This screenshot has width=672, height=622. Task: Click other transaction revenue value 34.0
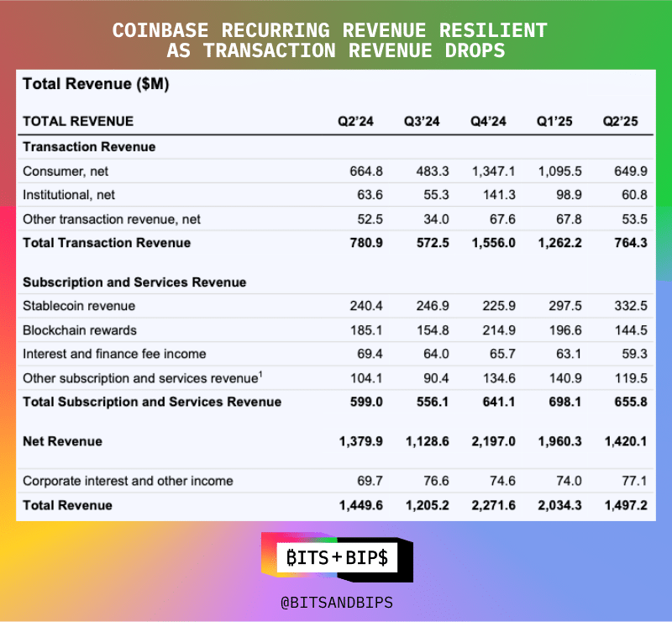436,219
